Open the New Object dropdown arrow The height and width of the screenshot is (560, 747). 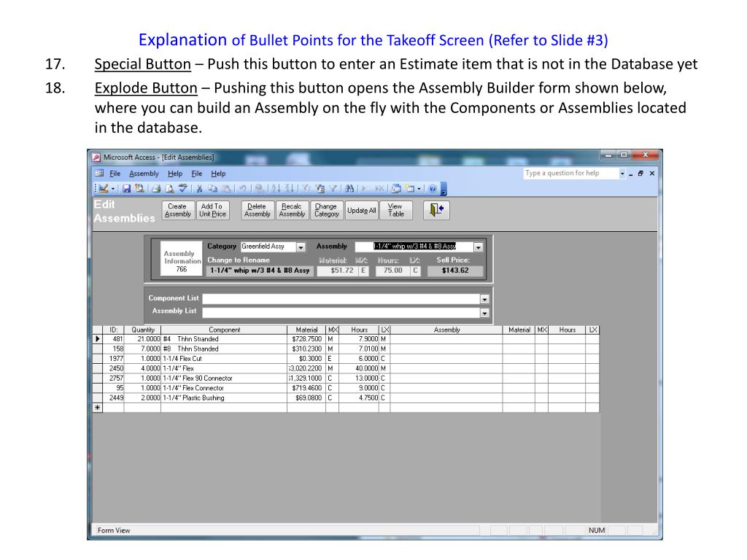419,189
